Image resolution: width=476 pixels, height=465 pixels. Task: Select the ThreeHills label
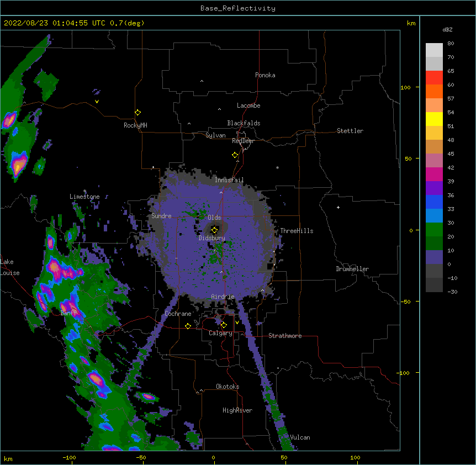point(297,231)
